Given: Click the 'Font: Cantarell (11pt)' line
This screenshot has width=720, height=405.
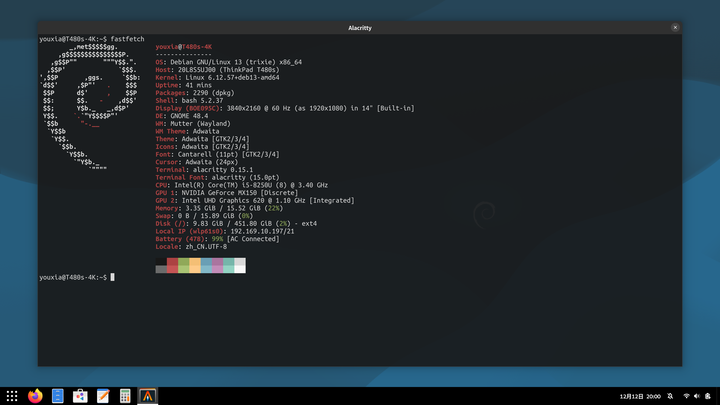Looking at the screenshot, I should point(217,154).
